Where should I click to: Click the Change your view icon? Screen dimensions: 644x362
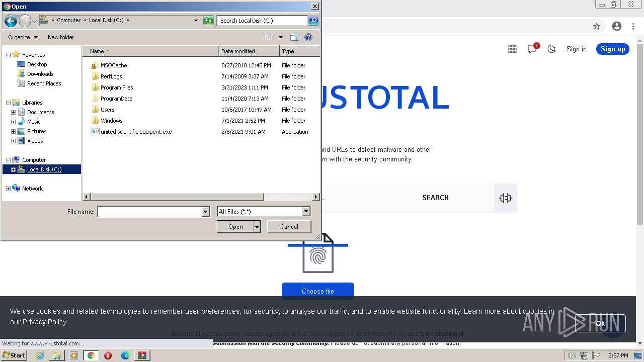(269, 37)
